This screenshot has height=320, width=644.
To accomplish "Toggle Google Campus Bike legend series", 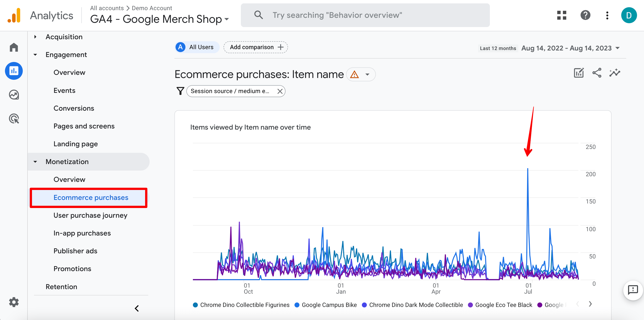I will (326, 305).
